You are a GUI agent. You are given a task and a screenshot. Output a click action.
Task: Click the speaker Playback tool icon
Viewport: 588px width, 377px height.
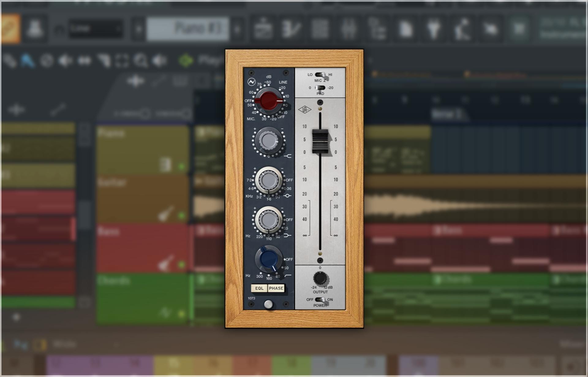(160, 61)
